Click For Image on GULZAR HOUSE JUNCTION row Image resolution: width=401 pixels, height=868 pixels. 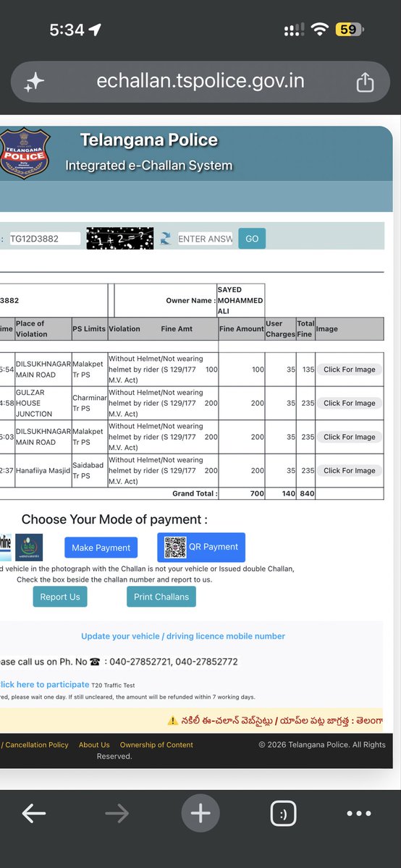pyautogui.click(x=349, y=403)
